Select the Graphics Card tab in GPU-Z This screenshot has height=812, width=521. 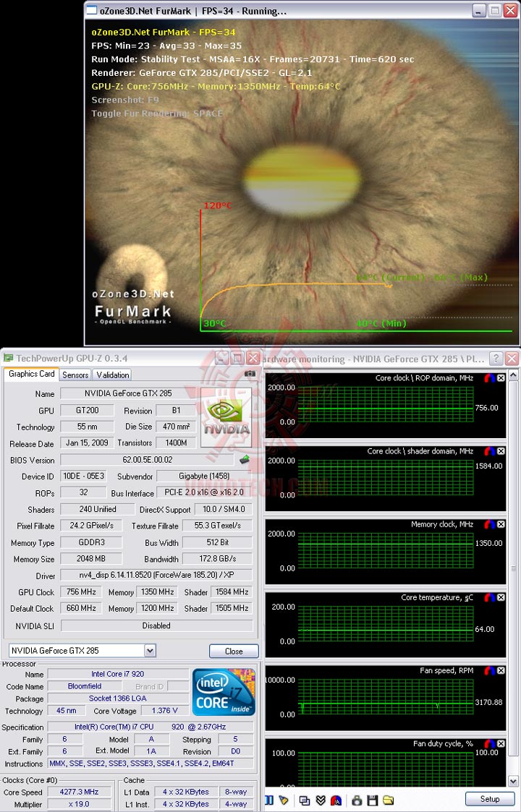point(32,374)
